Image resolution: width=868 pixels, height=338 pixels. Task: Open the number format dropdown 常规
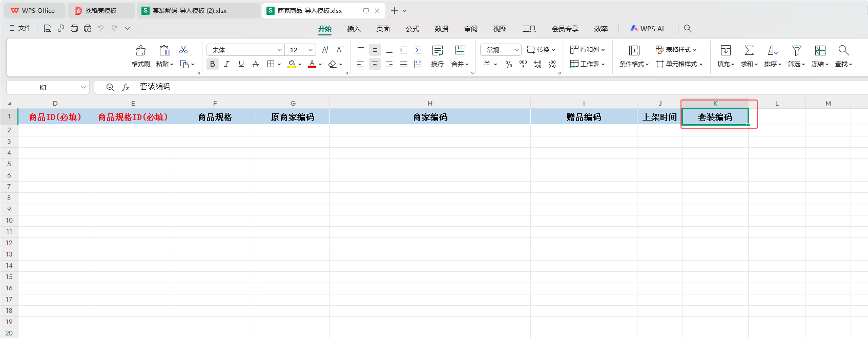point(516,50)
